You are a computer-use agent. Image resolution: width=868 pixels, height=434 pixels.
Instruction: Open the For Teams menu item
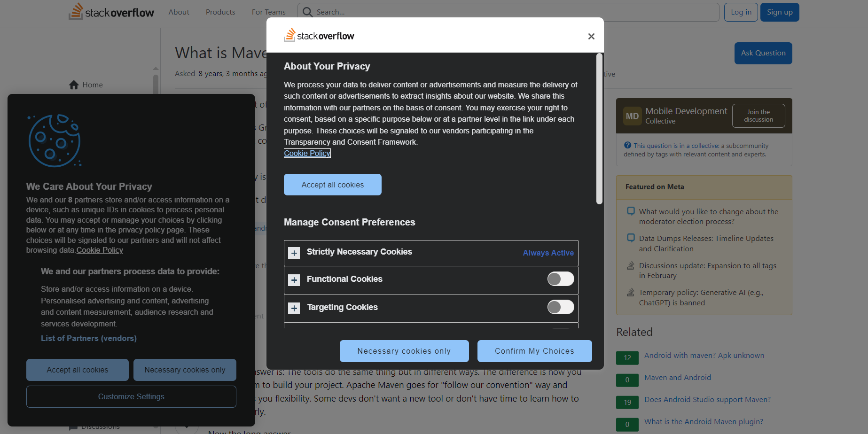269,12
